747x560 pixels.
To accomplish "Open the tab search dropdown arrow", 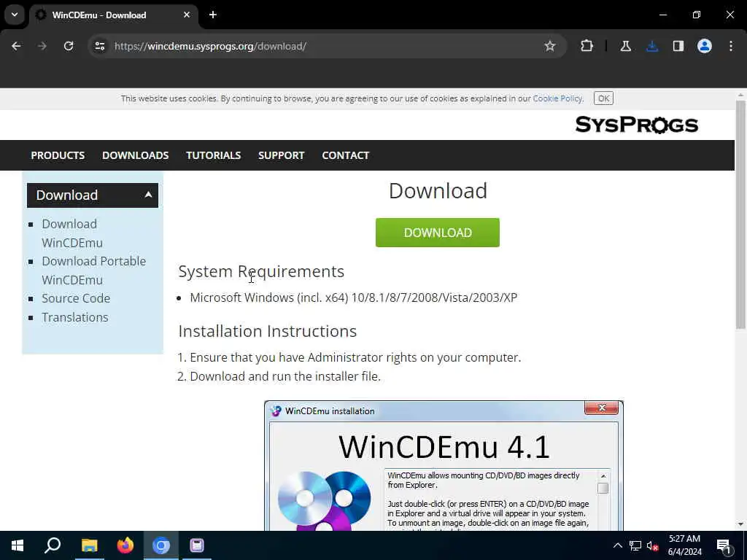I will tap(15, 15).
